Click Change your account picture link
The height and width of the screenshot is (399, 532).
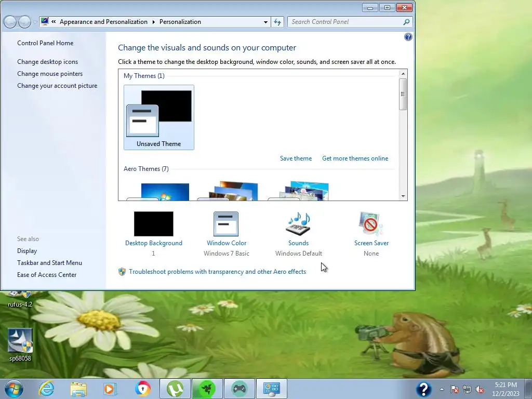pos(57,86)
